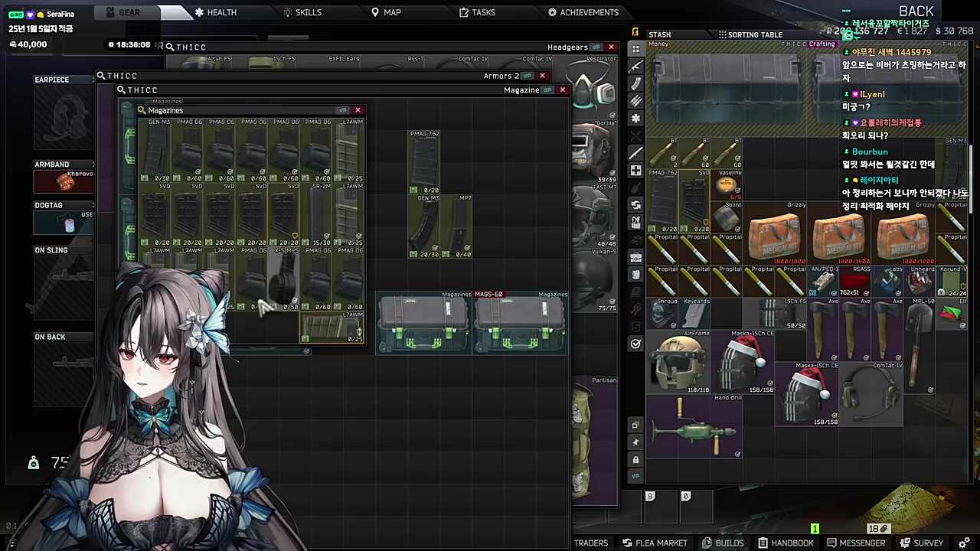Select the RSASS 762x51 item in stash
The height and width of the screenshot is (551, 980).
click(x=854, y=282)
